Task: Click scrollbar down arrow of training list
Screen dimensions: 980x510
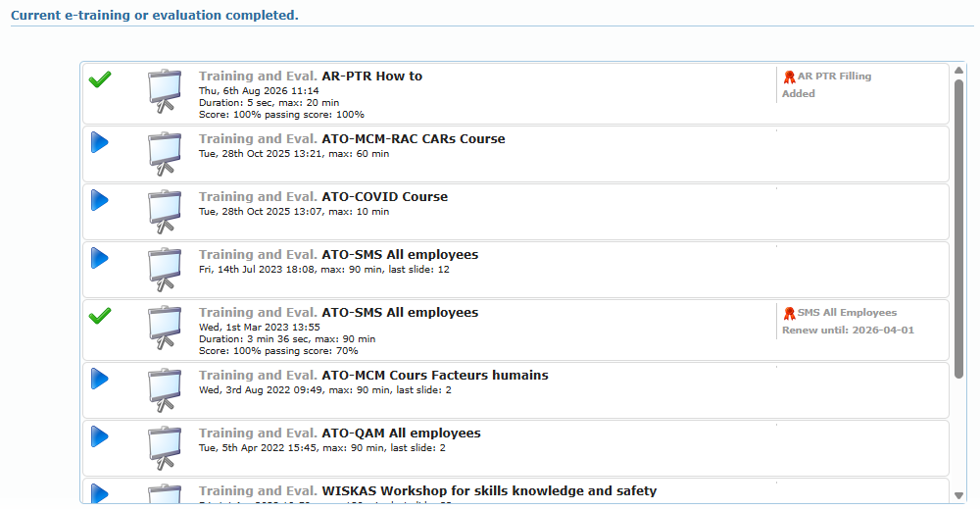Action: click(x=958, y=495)
